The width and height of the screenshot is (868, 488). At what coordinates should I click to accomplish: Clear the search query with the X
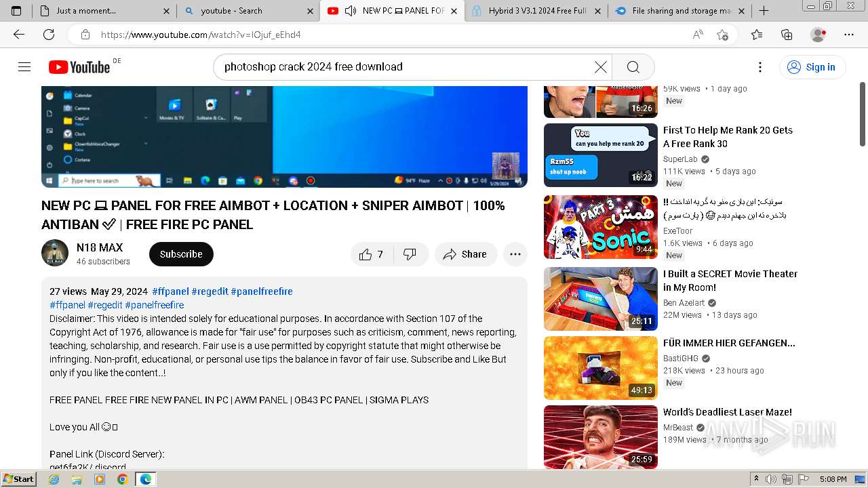point(601,66)
